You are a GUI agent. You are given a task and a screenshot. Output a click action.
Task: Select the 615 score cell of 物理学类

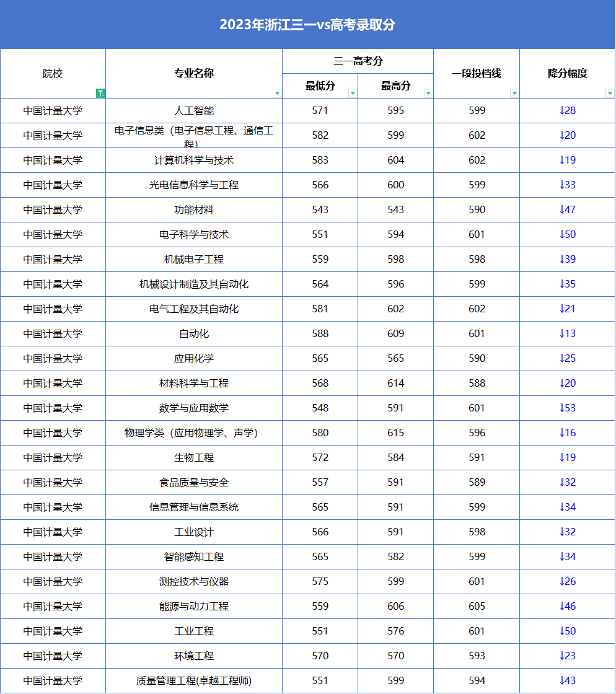tap(396, 433)
